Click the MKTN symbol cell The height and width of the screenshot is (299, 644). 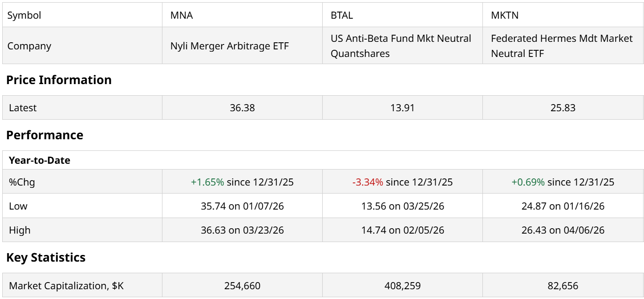505,15
